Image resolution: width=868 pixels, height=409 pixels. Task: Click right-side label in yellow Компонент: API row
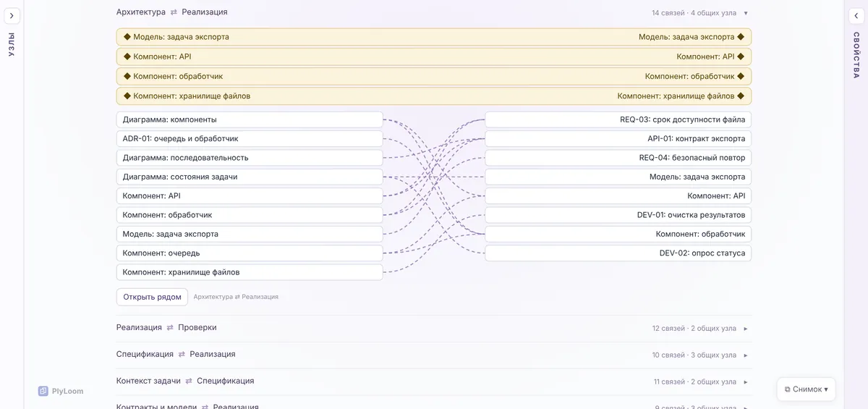pos(705,56)
